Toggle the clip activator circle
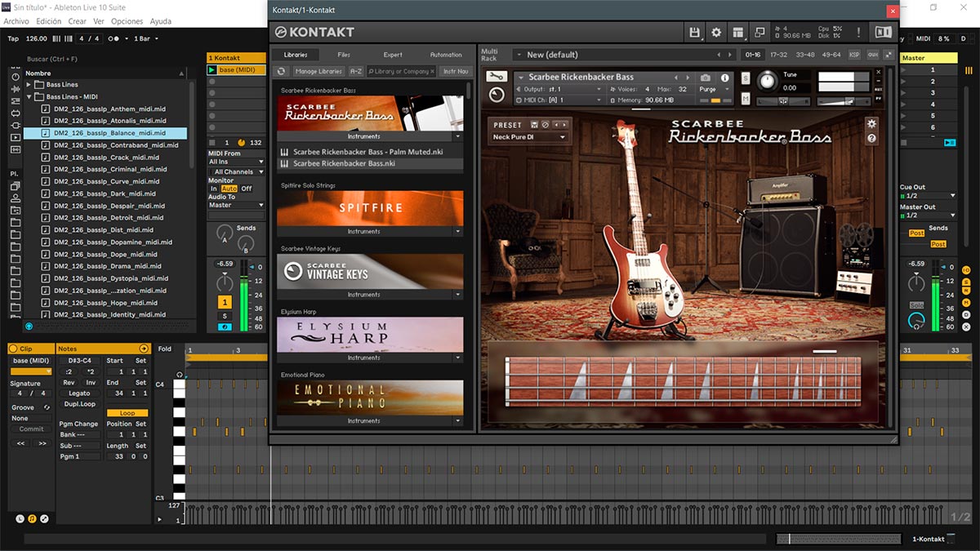This screenshot has height=551, width=980. 14,349
